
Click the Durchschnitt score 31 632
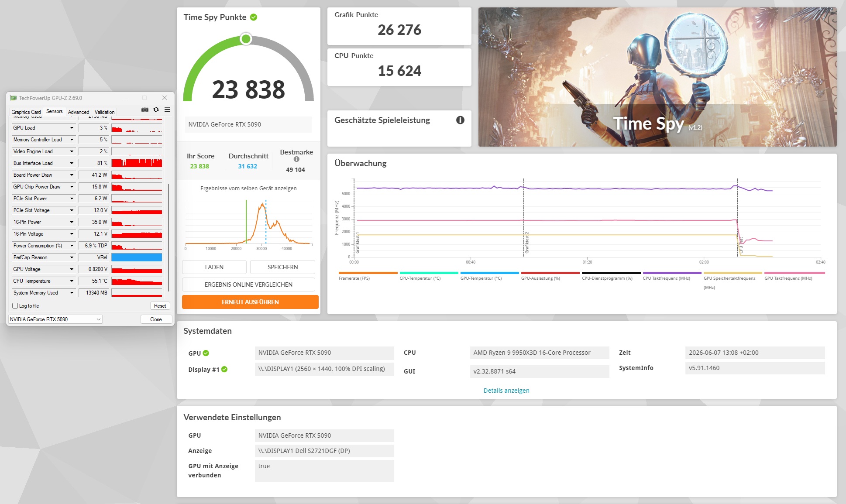(x=248, y=166)
